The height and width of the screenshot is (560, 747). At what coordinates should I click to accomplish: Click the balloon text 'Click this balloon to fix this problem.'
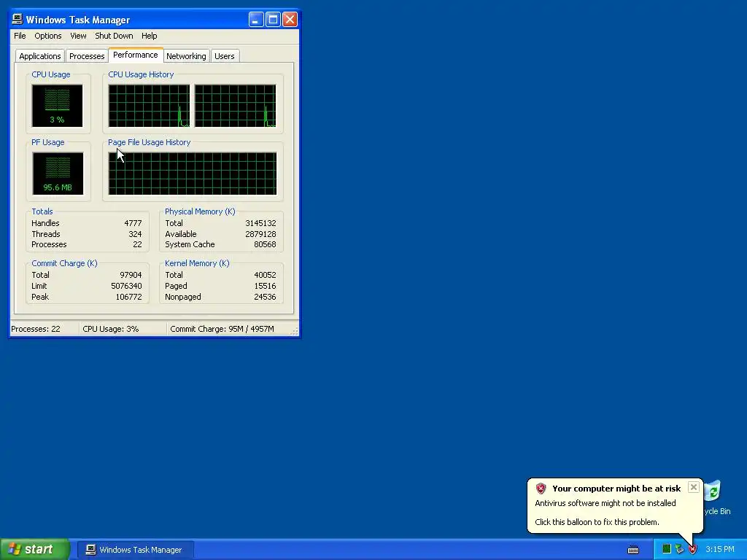coord(597,522)
